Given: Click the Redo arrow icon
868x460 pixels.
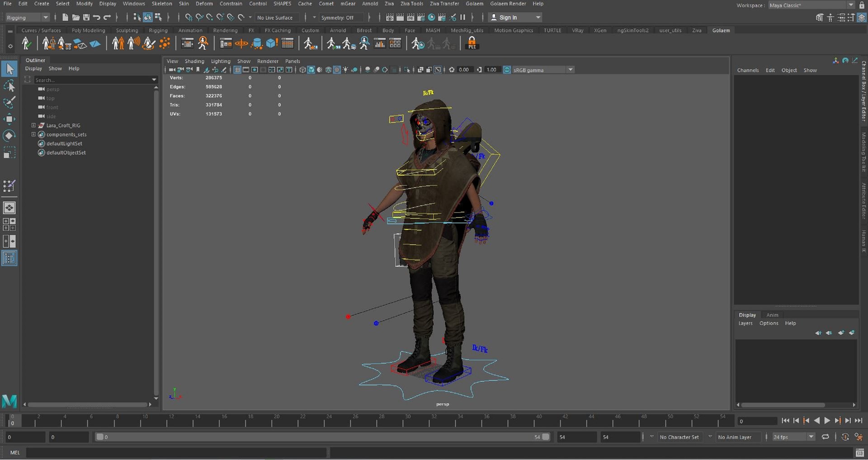Looking at the screenshot, I should [x=107, y=17].
